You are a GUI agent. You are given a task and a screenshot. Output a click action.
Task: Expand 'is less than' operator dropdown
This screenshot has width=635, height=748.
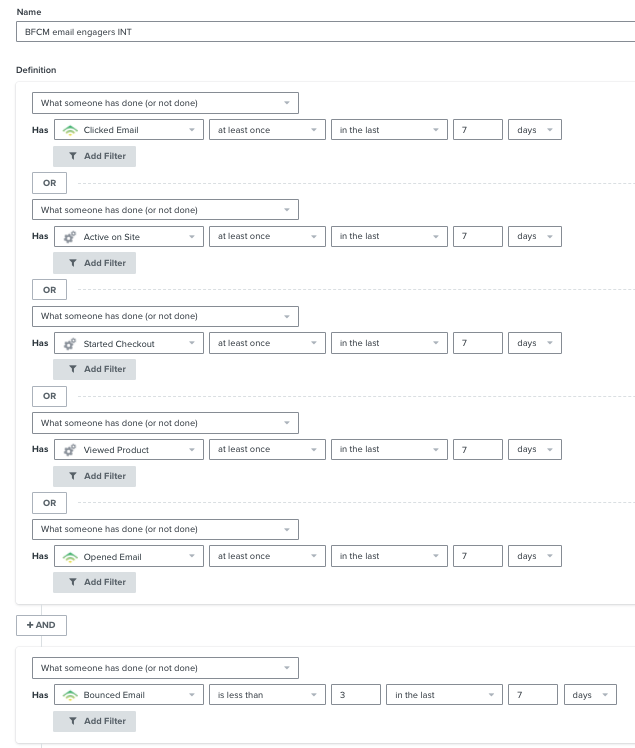click(x=267, y=695)
